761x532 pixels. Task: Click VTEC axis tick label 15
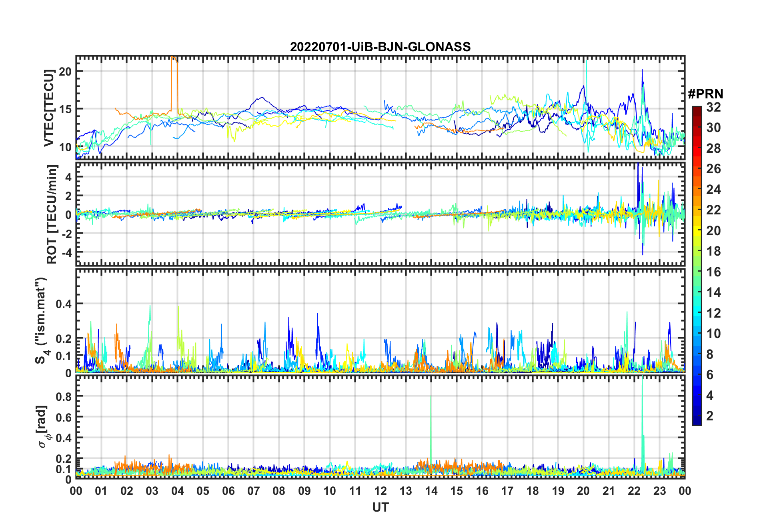[65, 109]
